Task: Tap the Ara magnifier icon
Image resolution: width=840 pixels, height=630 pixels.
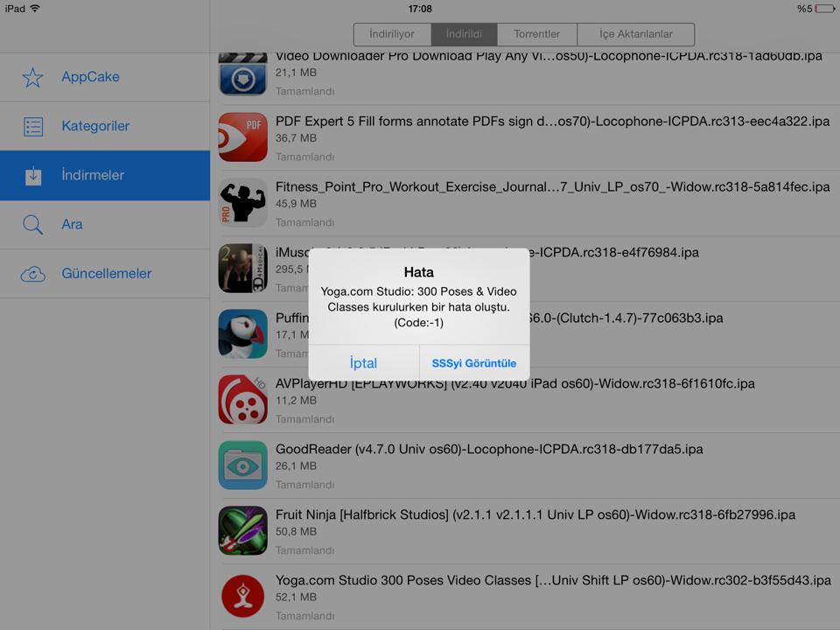Action: [32, 225]
